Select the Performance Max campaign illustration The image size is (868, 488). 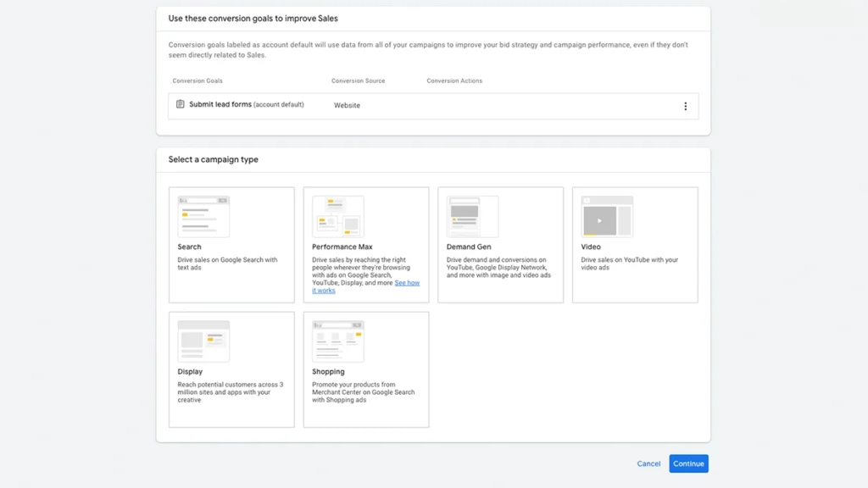tap(337, 216)
